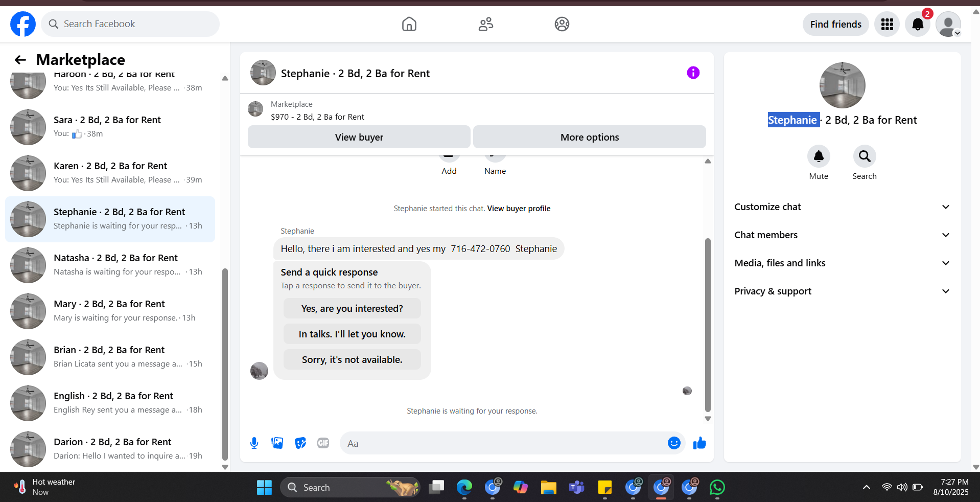Click the $970 listing thumbnail
980x502 pixels.
255,109
